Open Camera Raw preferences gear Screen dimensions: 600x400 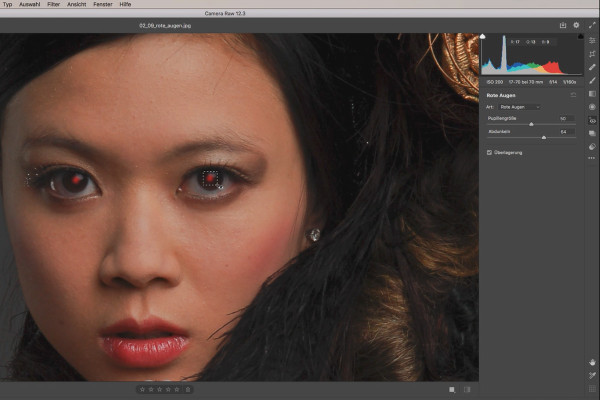tap(576, 25)
